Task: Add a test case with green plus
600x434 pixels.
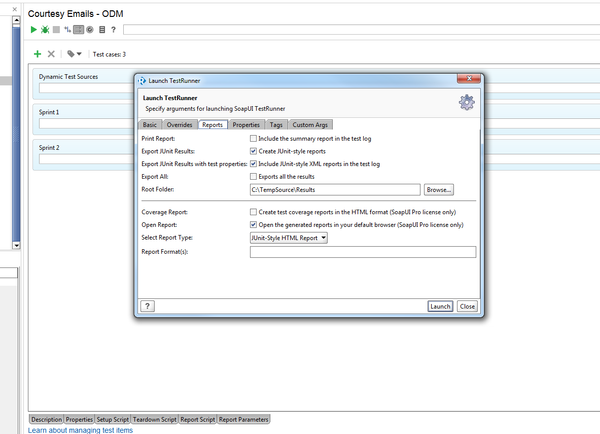Action: click(x=38, y=54)
